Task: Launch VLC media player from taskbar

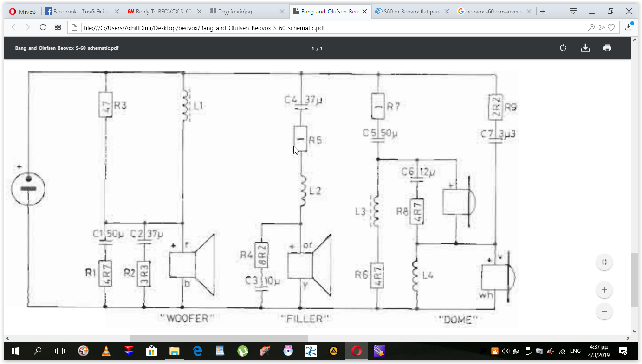Action: coord(106,351)
